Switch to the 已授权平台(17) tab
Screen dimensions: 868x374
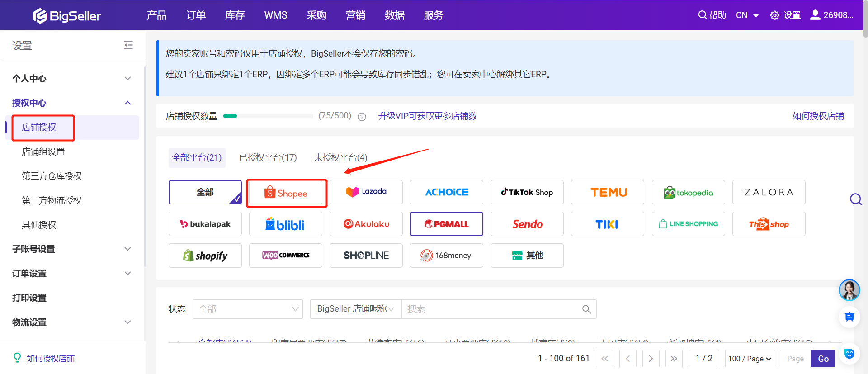(x=268, y=158)
